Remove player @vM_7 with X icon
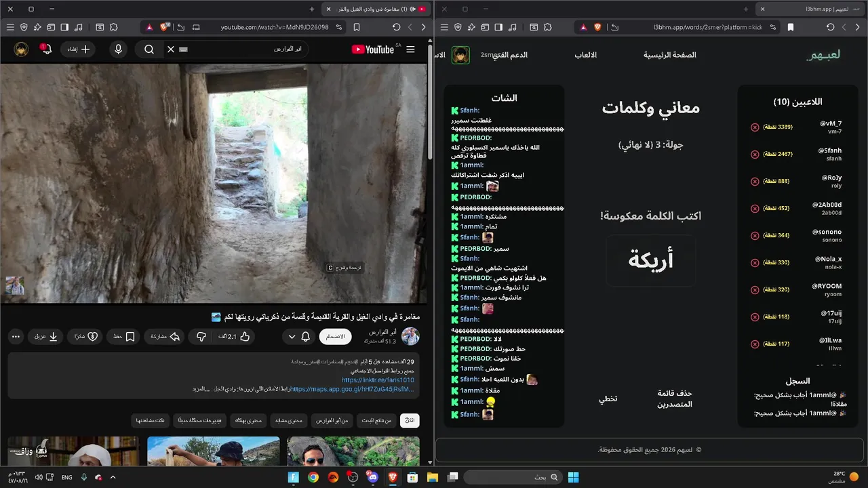This screenshot has width=868, height=488. tap(755, 127)
